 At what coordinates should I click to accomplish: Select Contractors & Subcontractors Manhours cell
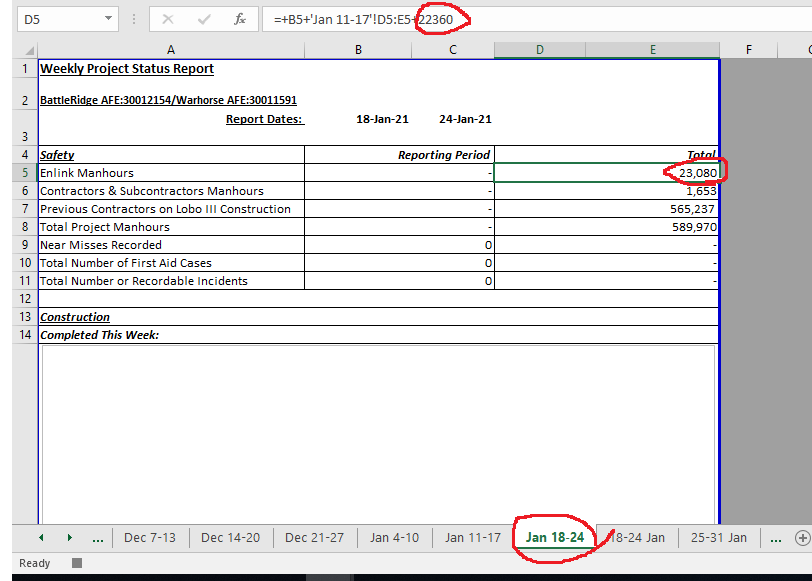click(171, 191)
